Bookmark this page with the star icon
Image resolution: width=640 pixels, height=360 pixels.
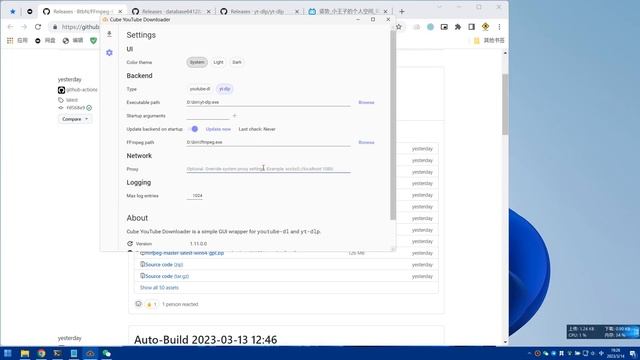(399, 27)
